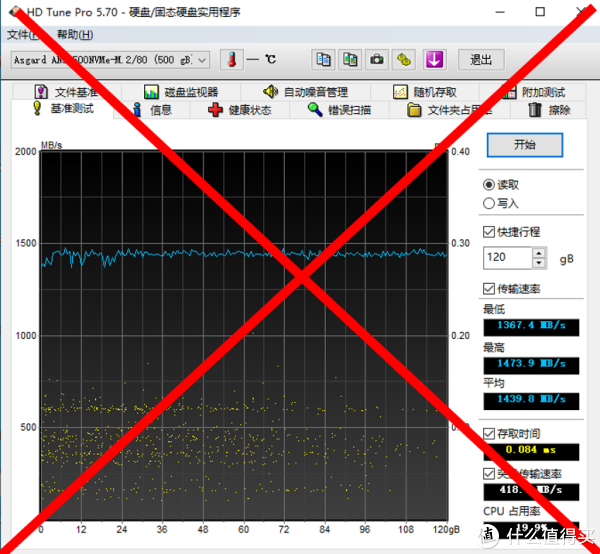Select the 读取 read radio button
This screenshot has height=554, width=600.
[x=489, y=185]
